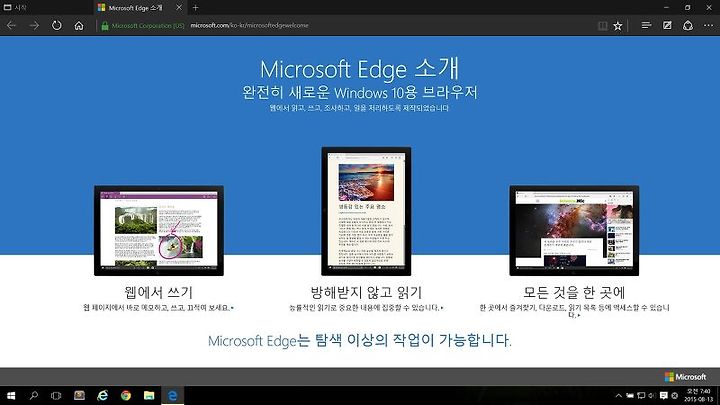720x405 pixels.
Task: Open the volume tray icon
Action: [652, 395]
